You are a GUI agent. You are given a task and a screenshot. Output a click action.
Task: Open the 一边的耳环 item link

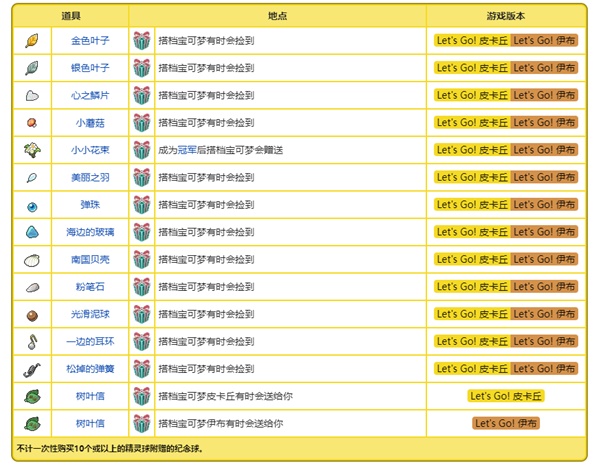(90, 342)
